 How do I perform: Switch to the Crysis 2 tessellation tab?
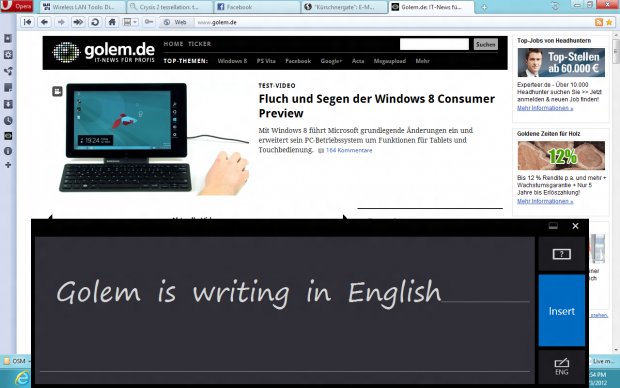pyautogui.click(x=170, y=7)
